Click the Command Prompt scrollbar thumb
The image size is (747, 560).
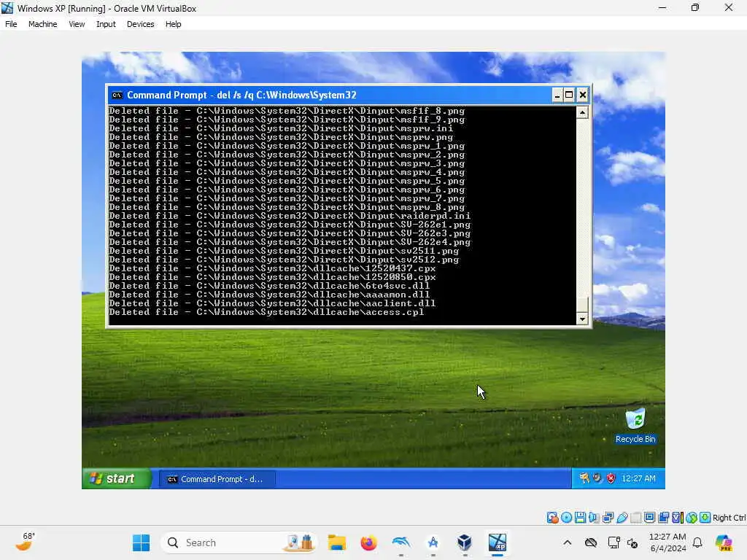pos(582,305)
